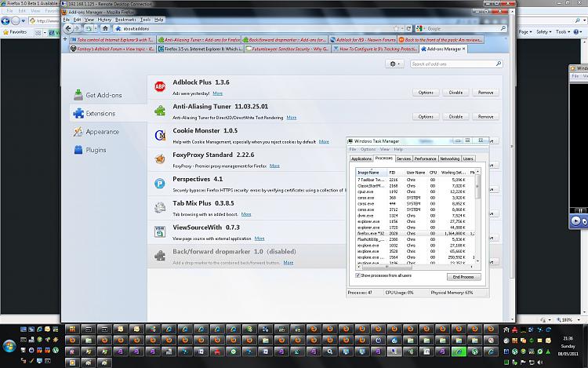This screenshot has height=368, width=588.
Task: Click the blue Perspectives extension icon
Action: [x=160, y=184]
